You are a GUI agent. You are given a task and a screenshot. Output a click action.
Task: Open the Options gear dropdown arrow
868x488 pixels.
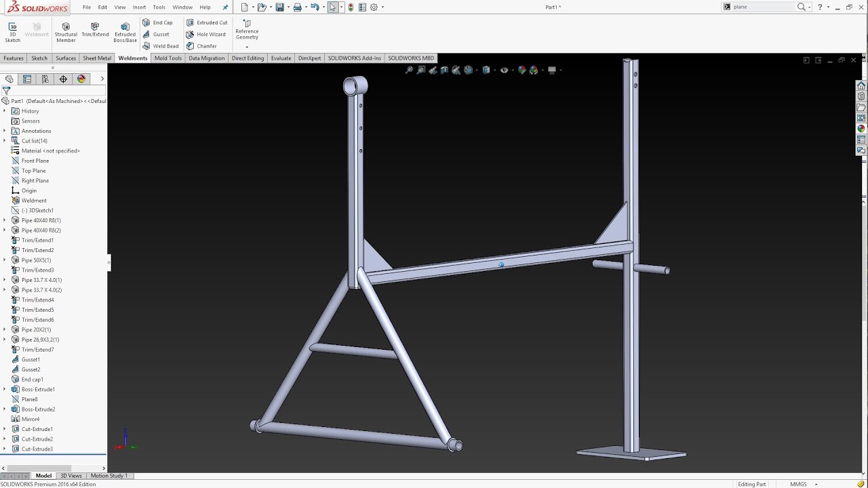382,7
